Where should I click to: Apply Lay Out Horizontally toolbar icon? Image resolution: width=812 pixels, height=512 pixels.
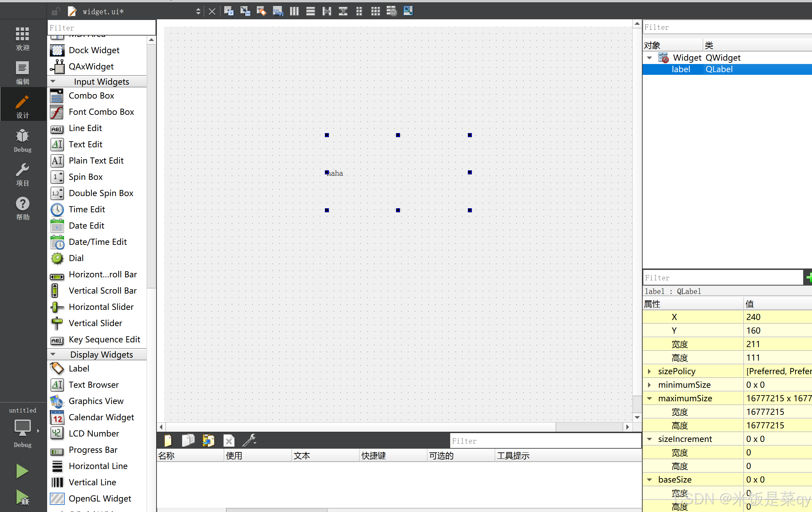tap(294, 11)
